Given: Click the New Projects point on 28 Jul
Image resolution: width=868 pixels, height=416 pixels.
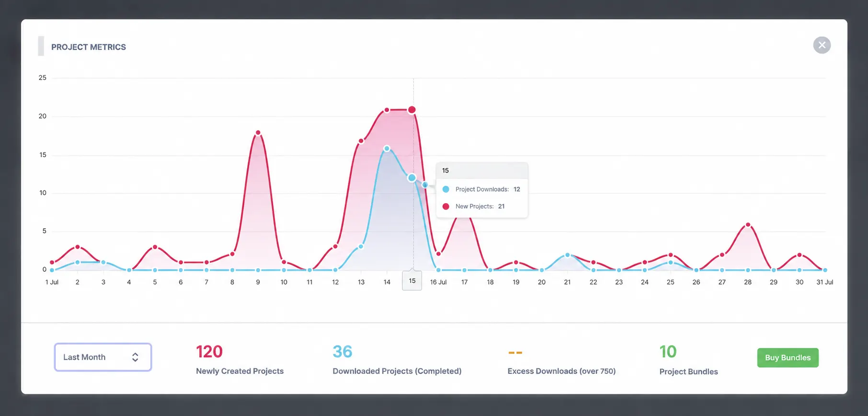Looking at the screenshot, I should [748, 225].
